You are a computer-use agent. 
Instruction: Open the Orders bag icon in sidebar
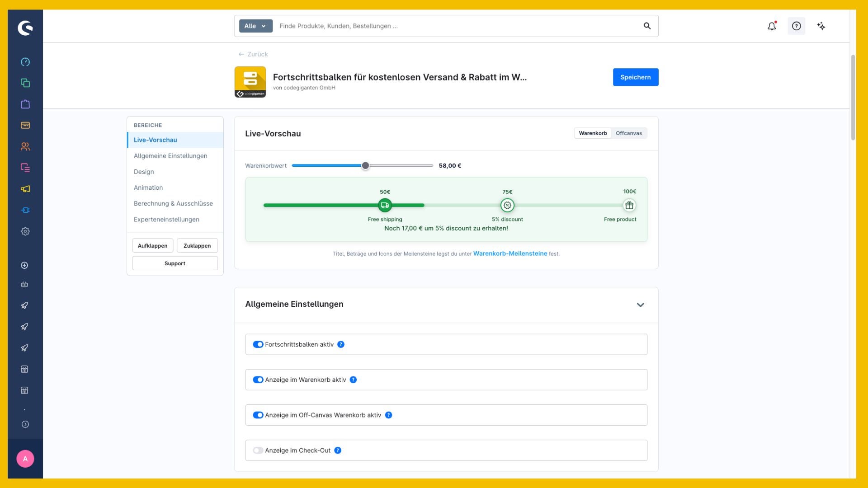[25, 104]
